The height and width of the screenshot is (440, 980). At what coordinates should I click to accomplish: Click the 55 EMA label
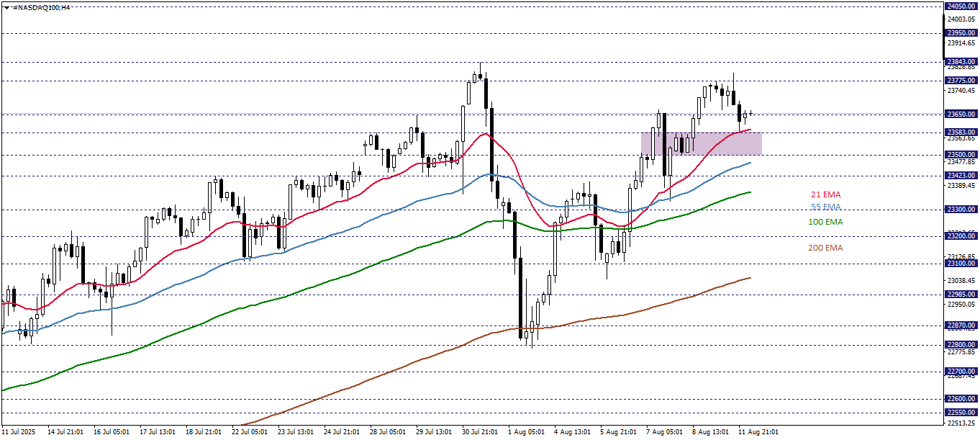pyautogui.click(x=825, y=207)
